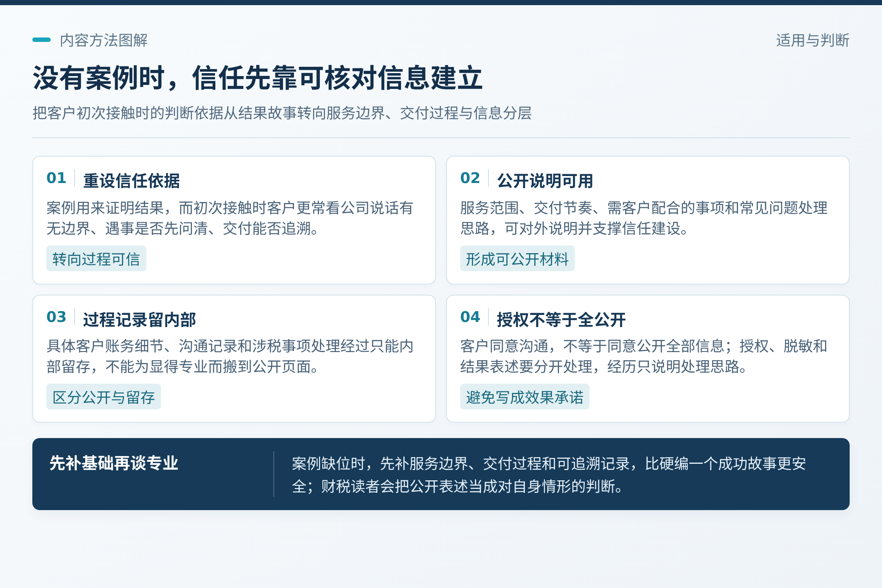The image size is (882, 588).
Task: Click the number '04' on the fourth card
Action: [470, 317]
